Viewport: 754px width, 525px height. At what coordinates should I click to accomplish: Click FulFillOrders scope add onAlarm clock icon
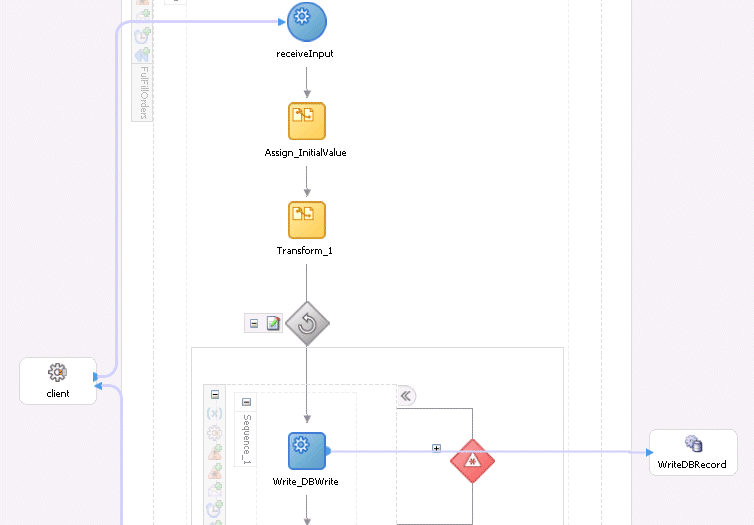(142, 36)
